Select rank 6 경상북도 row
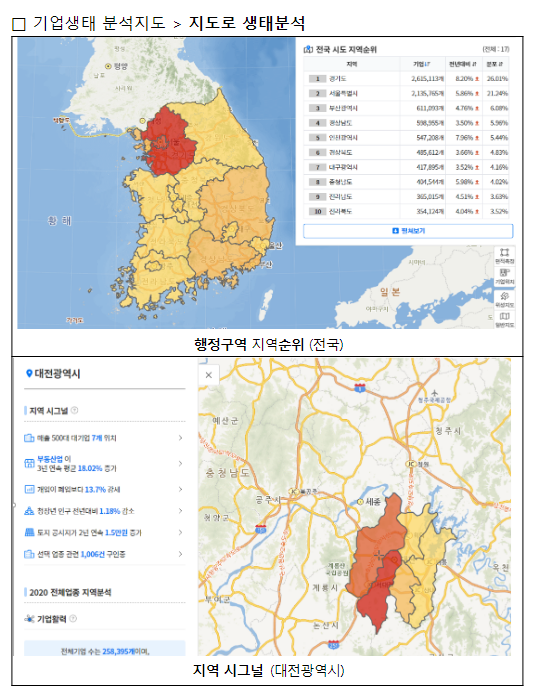Screen dimensions: 553x698 406,152
